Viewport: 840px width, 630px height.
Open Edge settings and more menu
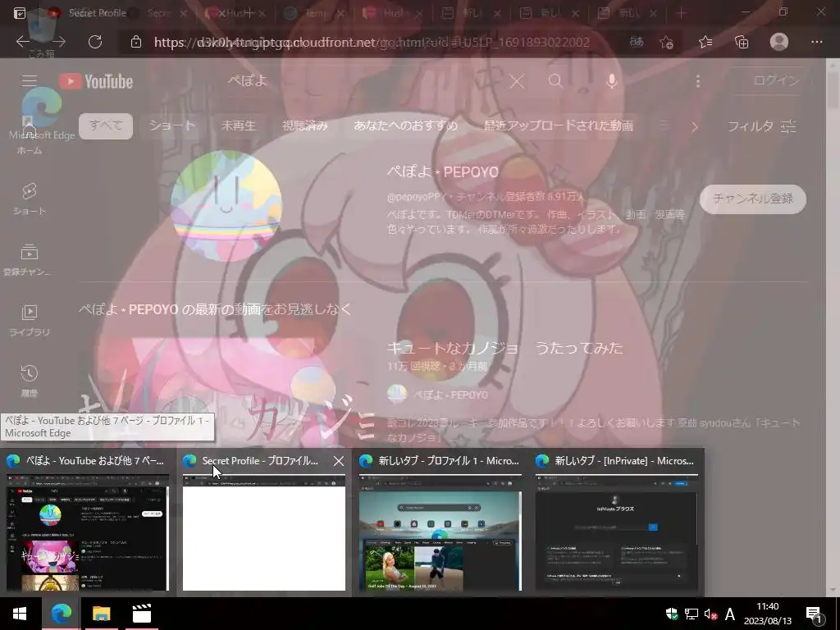(x=816, y=42)
